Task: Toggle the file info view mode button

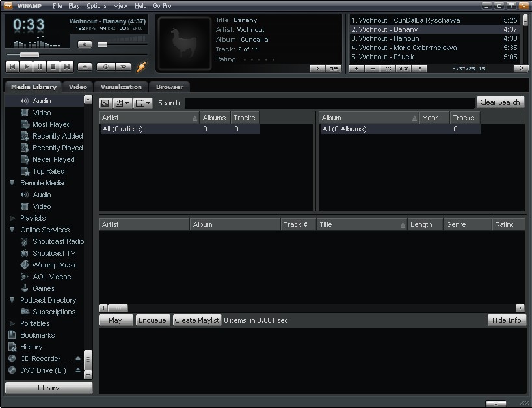Action: (333, 68)
